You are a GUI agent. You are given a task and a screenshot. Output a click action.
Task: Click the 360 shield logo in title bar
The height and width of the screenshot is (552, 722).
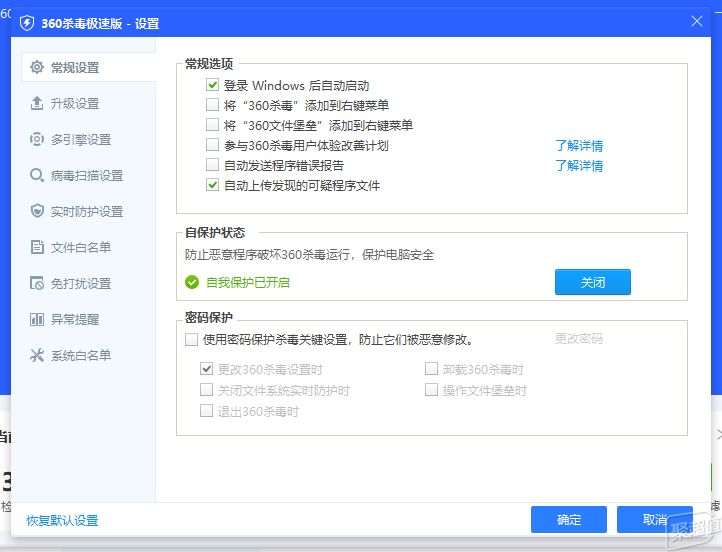click(27, 23)
